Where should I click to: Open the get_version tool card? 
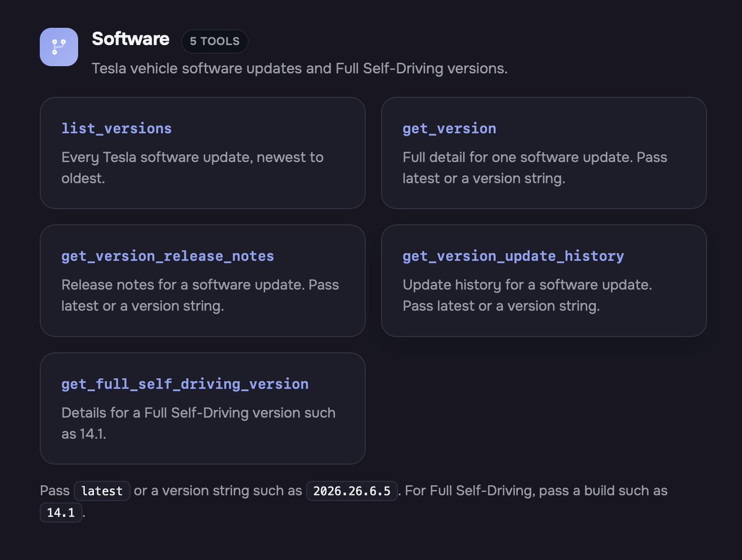pos(544,153)
